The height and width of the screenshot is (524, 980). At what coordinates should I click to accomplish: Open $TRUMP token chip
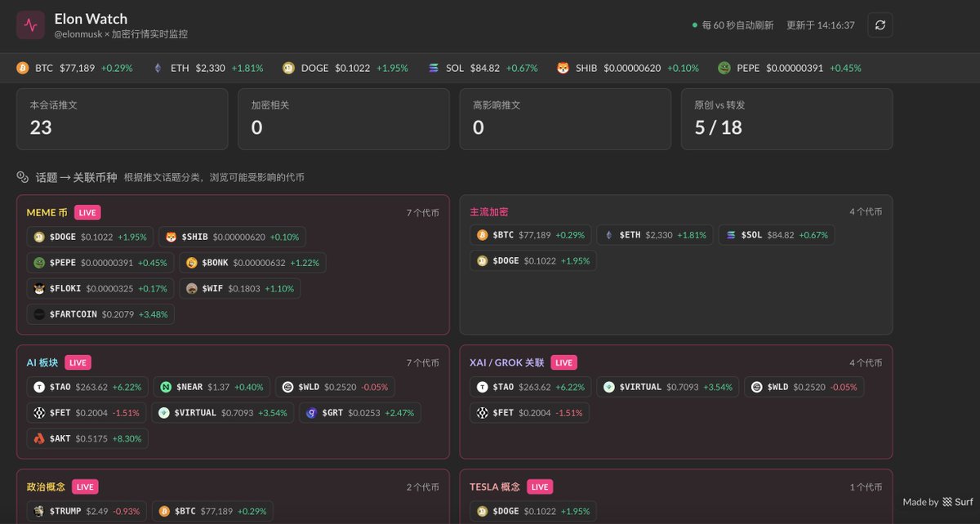[87, 511]
